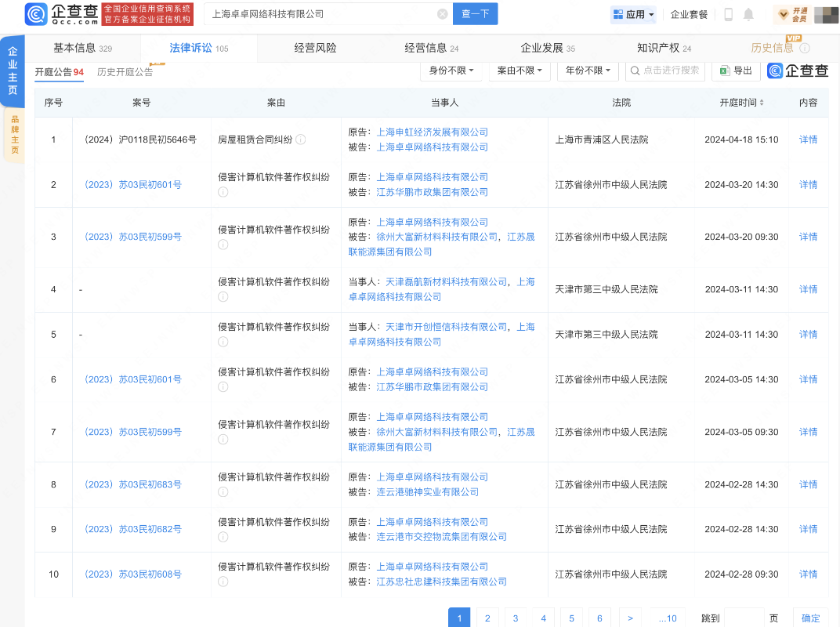Image resolution: width=840 pixels, height=627 pixels.
Task: Open 详情 for the first case row
Action: [808, 140]
